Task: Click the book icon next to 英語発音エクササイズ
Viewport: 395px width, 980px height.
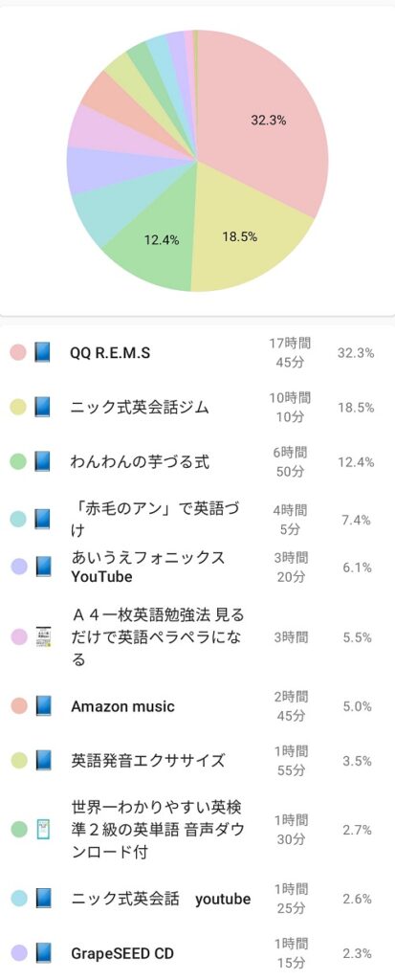Action: 42,761
